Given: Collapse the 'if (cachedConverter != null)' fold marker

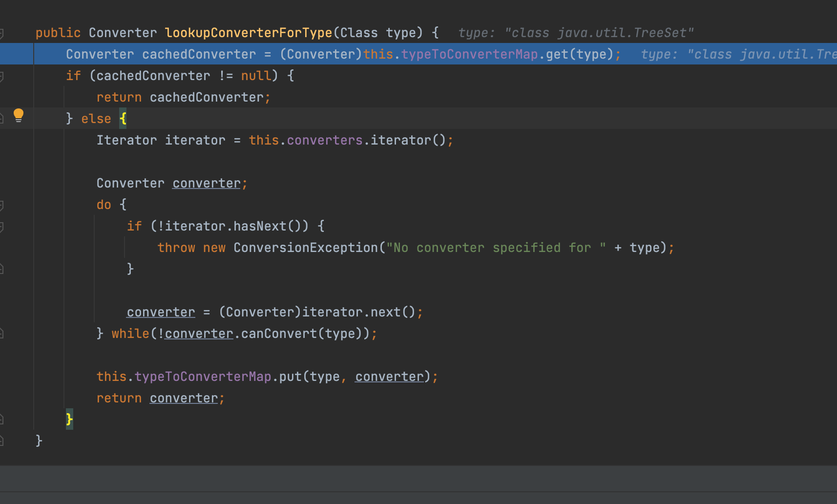Looking at the screenshot, I should click(1, 76).
